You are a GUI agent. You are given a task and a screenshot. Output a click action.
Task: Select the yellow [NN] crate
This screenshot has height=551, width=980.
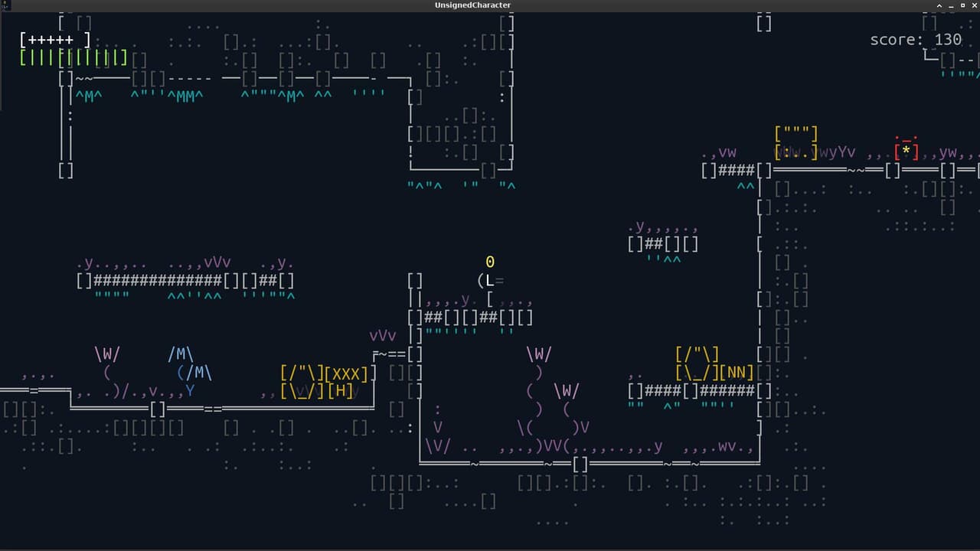tap(737, 373)
